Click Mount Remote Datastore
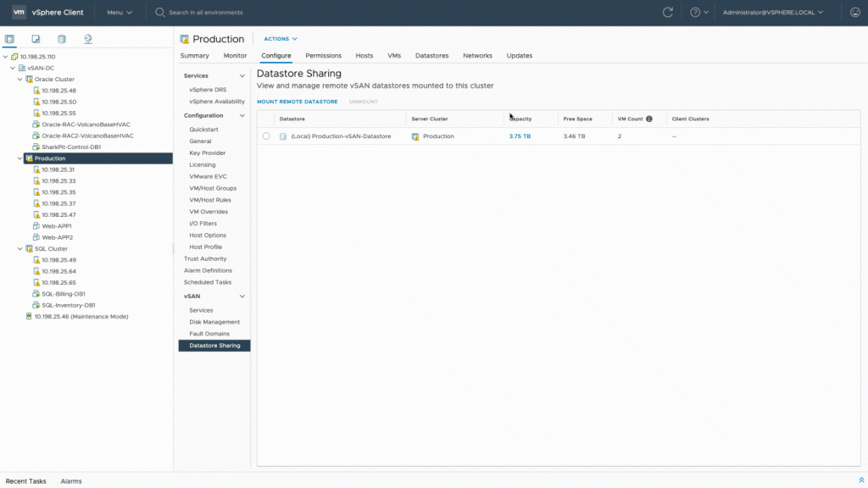This screenshot has width=868, height=488. 297,102
